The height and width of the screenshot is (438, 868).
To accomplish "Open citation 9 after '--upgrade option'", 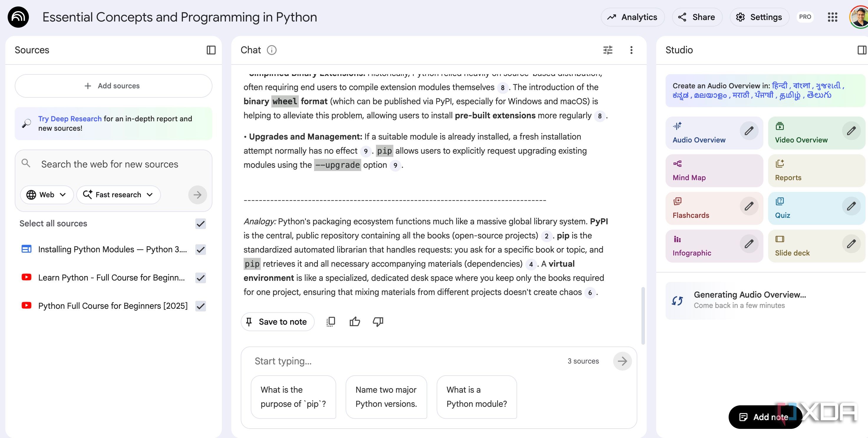I will click(x=395, y=165).
